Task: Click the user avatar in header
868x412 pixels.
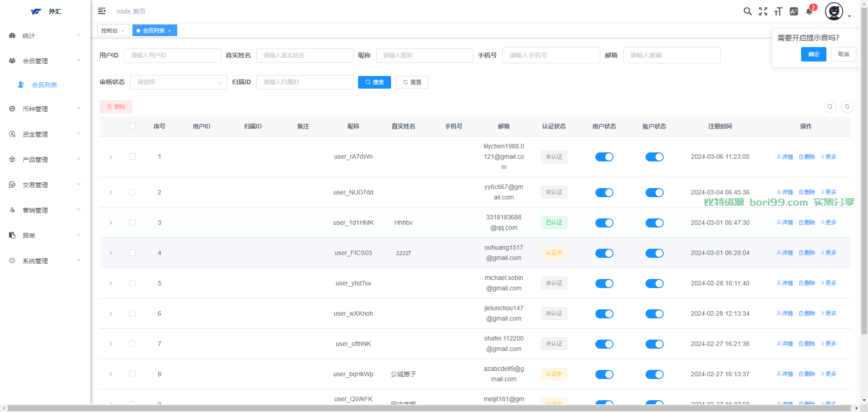Action: [834, 11]
